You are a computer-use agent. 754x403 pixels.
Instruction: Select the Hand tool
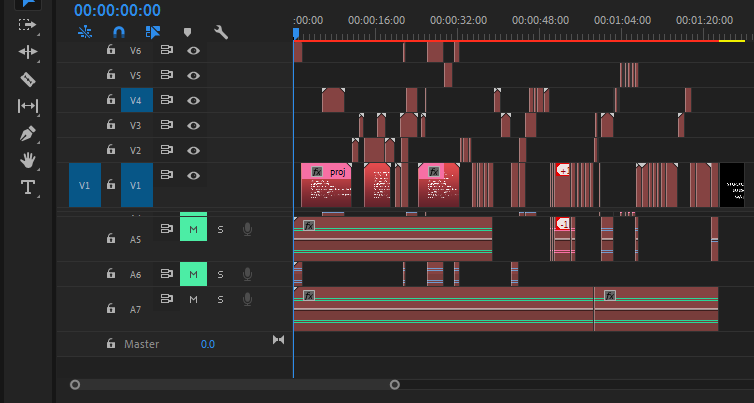coord(27,160)
